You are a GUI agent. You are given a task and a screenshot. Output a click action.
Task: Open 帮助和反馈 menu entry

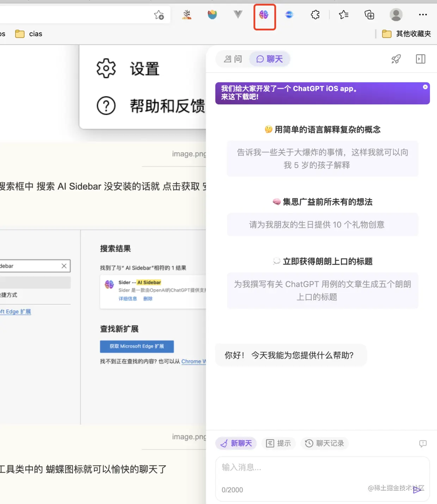tap(167, 106)
